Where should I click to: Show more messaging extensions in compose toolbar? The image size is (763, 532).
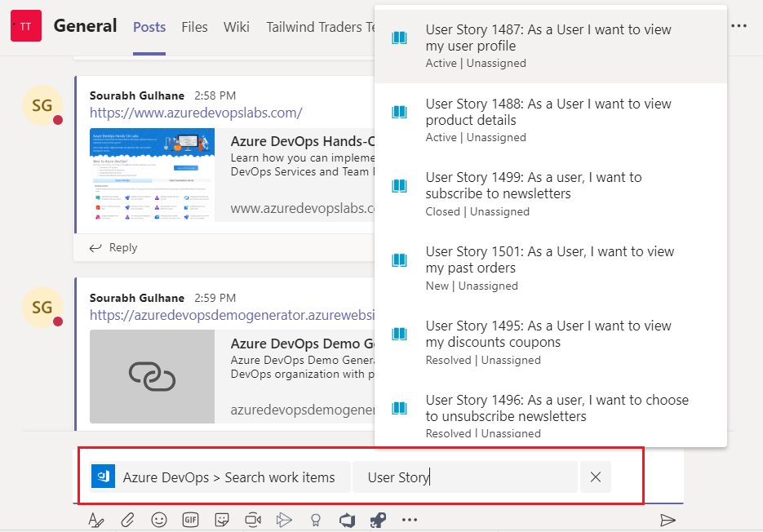tap(410, 520)
